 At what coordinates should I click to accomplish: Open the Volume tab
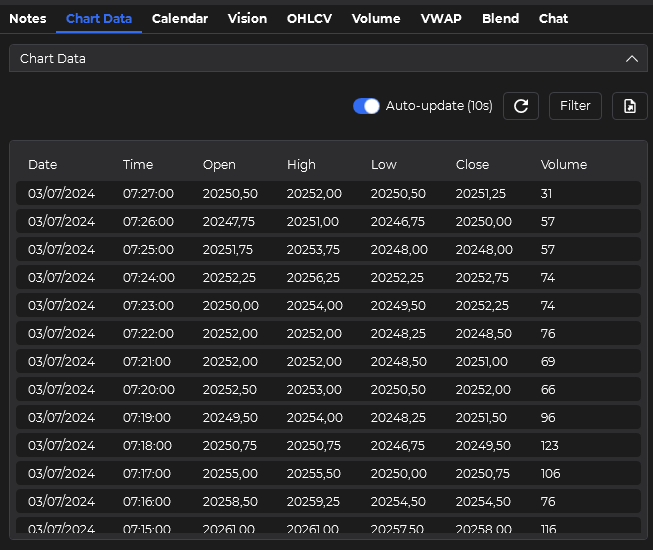pyautogui.click(x=376, y=18)
